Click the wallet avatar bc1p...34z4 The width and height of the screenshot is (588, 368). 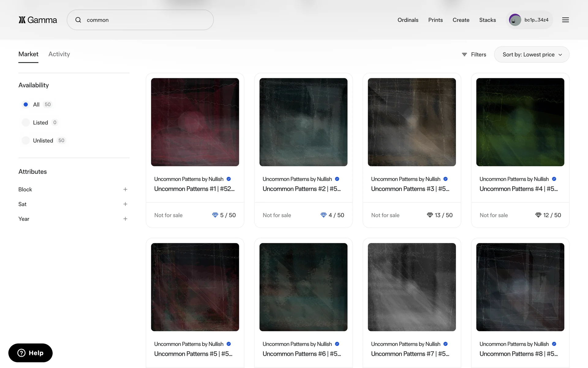click(515, 20)
